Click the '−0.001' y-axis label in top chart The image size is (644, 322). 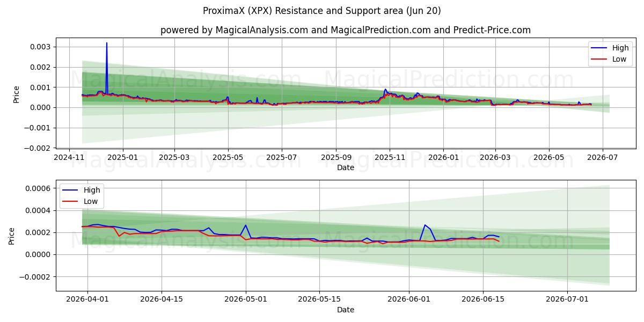click(x=39, y=128)
